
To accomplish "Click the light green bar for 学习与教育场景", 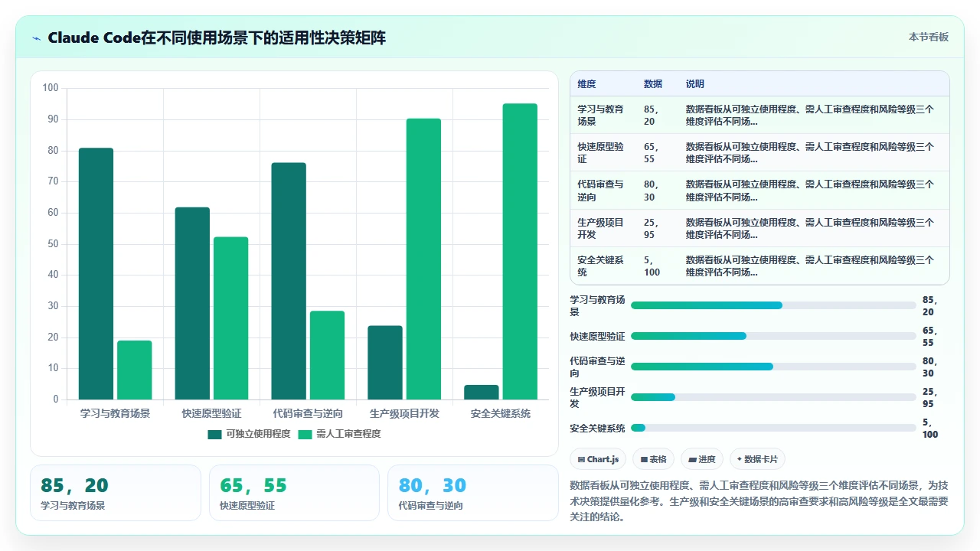I will pos(134,370).
